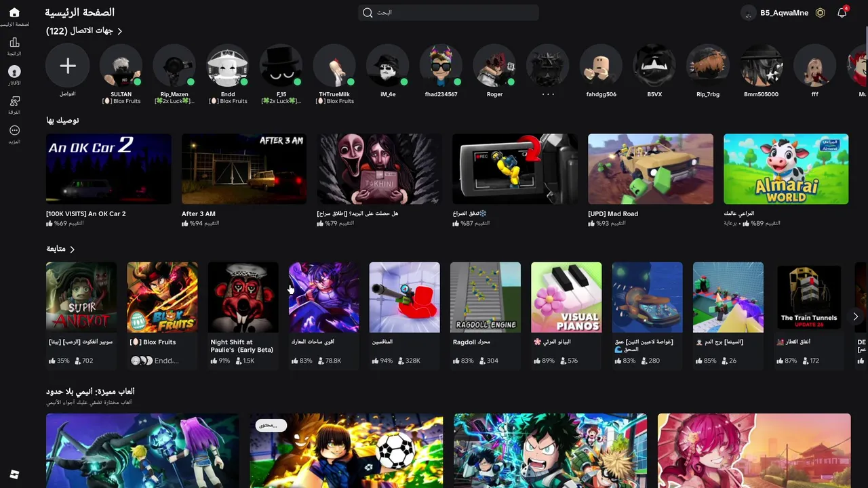Open the pink-haired anime featured banner
The height and width of the screenshot is (488, 868).
pyautogui.click(x=754, y=451)
